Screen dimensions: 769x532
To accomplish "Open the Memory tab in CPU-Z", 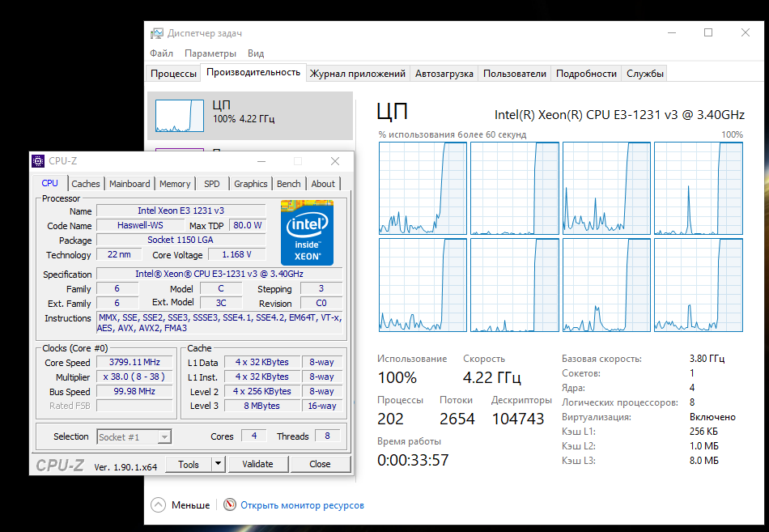I will pos(175,184).
